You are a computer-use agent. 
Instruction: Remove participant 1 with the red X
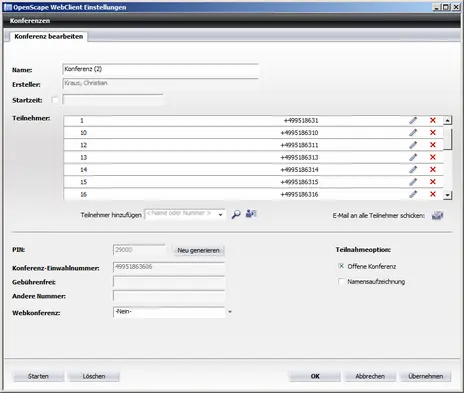(433, 120)
